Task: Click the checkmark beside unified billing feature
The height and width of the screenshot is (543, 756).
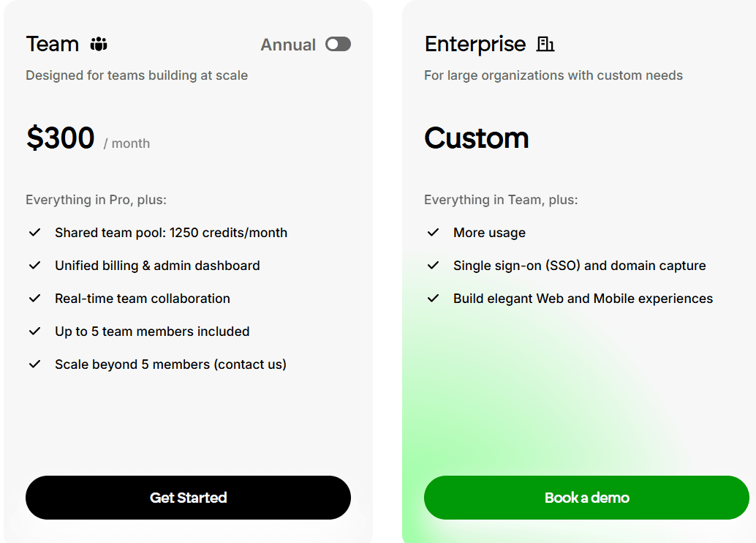Action: click(x=34, y=265)
